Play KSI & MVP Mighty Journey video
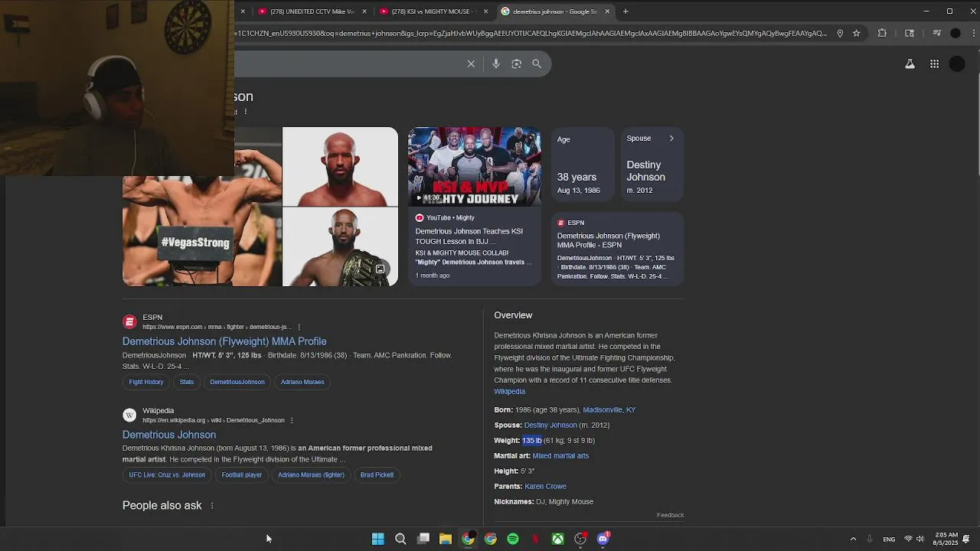Image resolution: width=980 pixels, height=551 pixels. click(475, 167)
